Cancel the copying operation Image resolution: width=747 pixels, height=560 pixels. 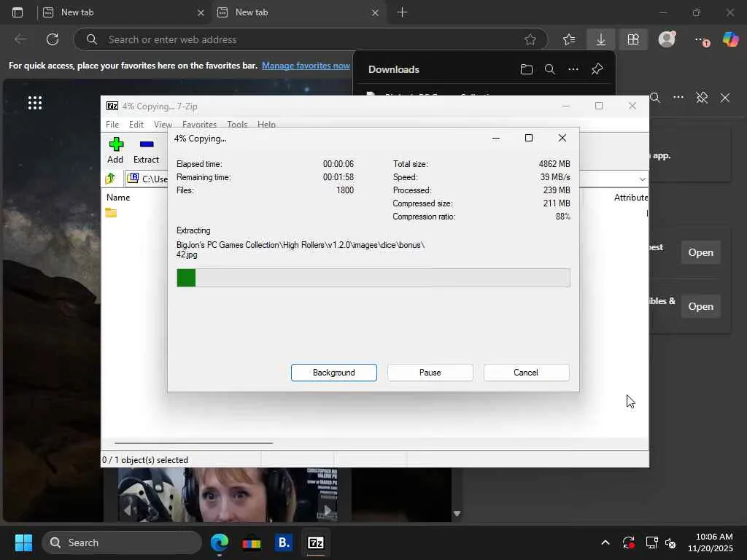[526, 373]
